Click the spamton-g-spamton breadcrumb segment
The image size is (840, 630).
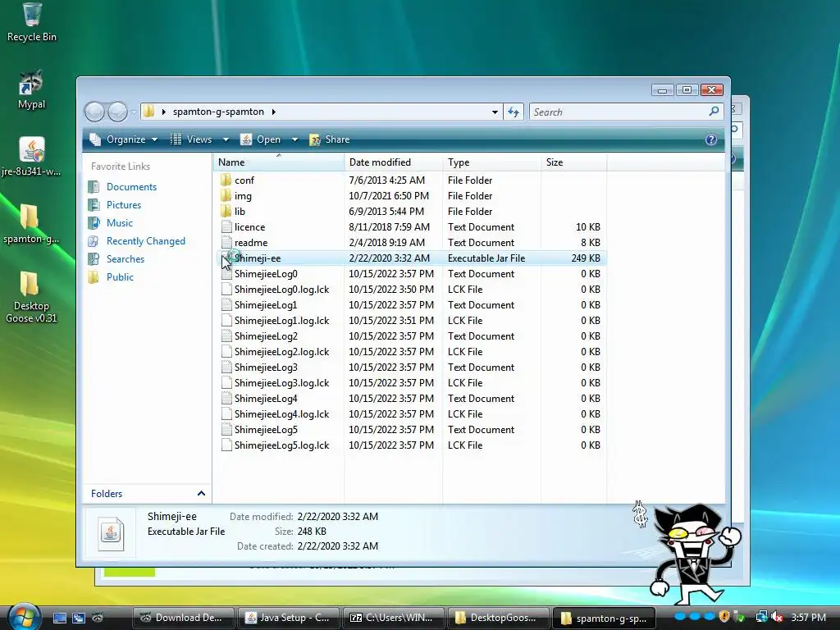point(218,112)
